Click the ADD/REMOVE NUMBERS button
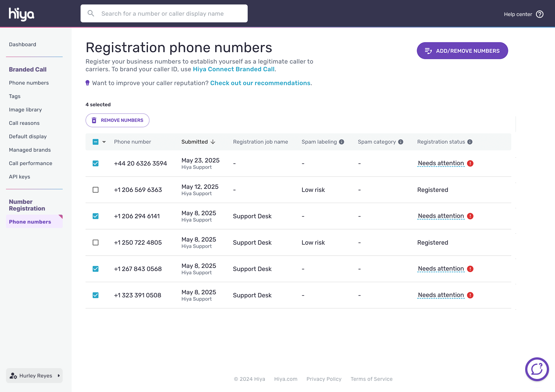Viewport: 555px width, 392px height. pos(462,51)
